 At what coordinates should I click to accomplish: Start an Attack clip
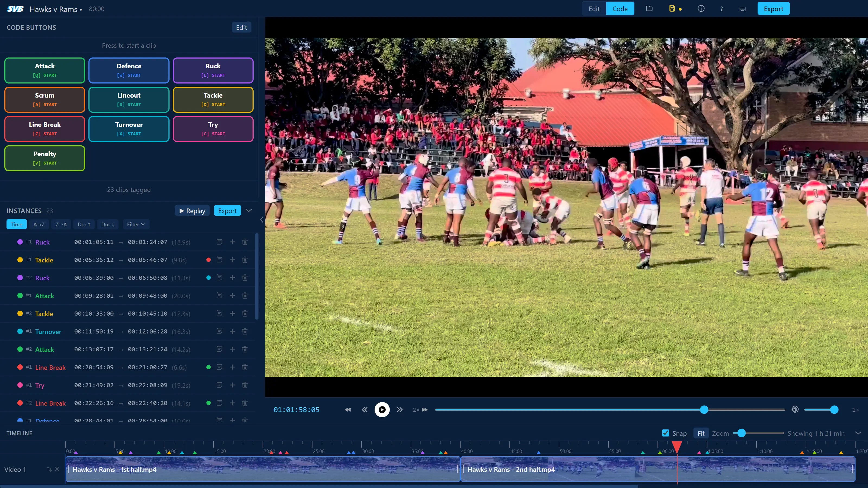coord(44,70)
